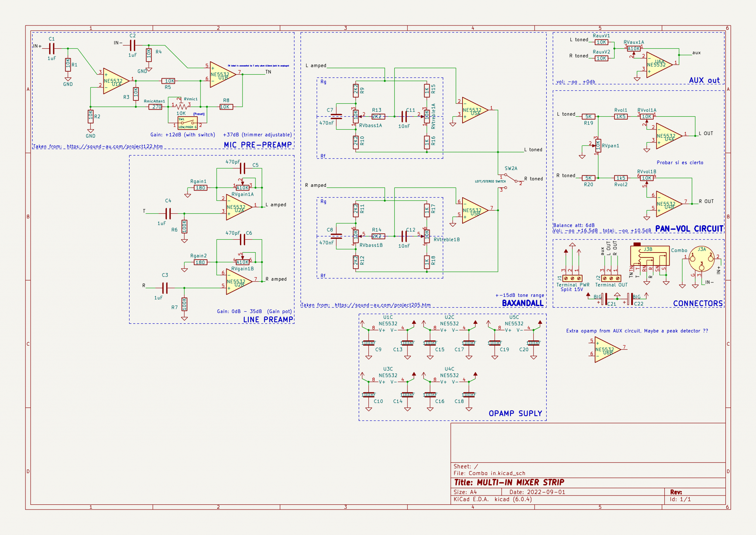Click the R6 100K resistor

[184, 226]
